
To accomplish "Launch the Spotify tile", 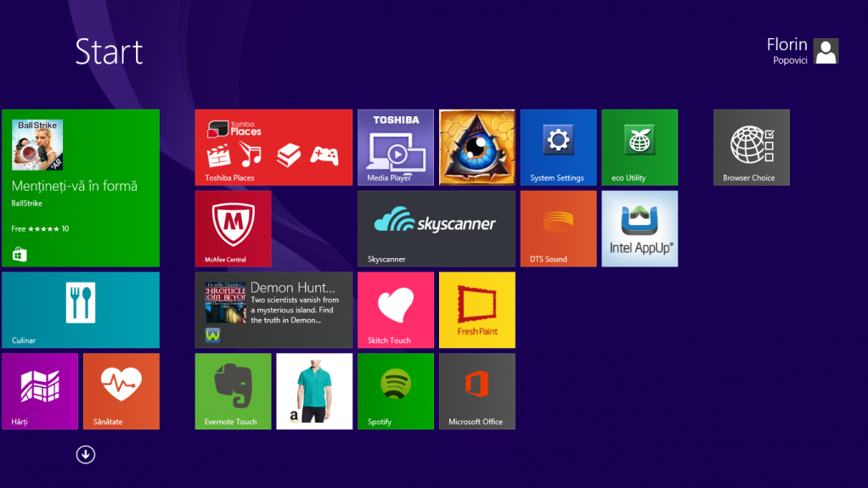I will coord(396,391).
